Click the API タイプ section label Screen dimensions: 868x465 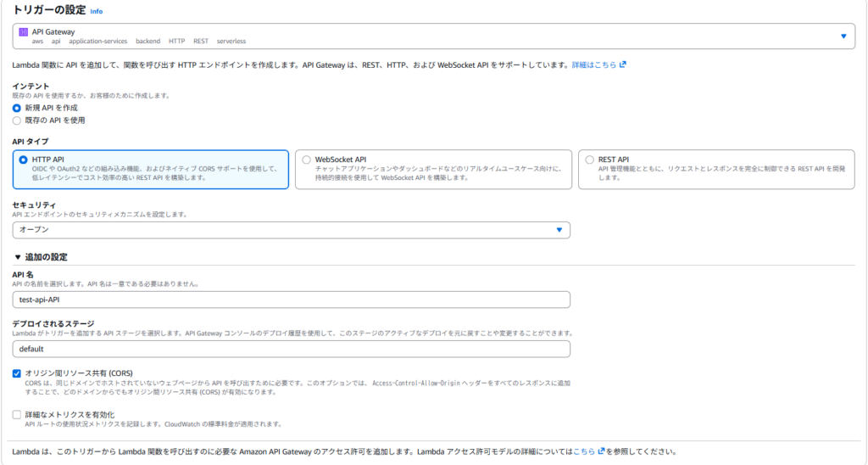click(31, 142)
